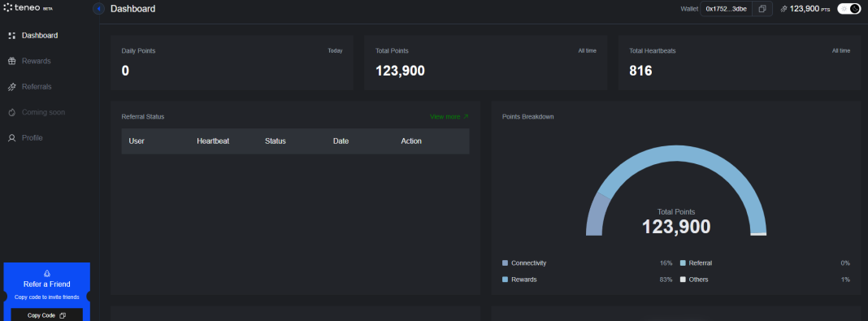Image resolution: width=868 pixels, height=321 pixels.
Task: Select the Connectivity legend color swatch
Action: point(505,262)
